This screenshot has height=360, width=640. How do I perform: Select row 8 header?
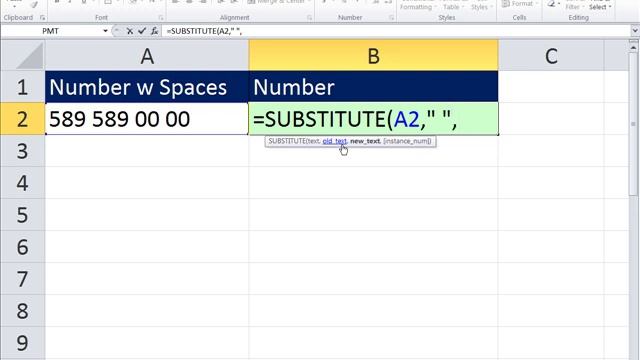(22, 311)
